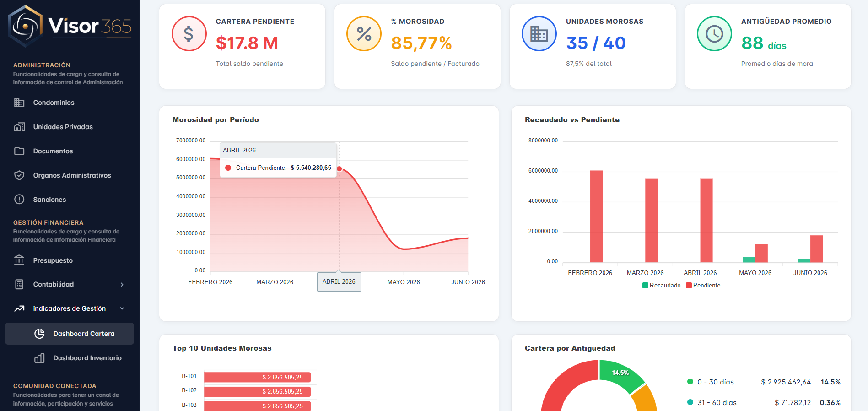The height and width of the screenshot is (411, 868).
Task: Open Sanciones menu item
Action: click(70, 200)
